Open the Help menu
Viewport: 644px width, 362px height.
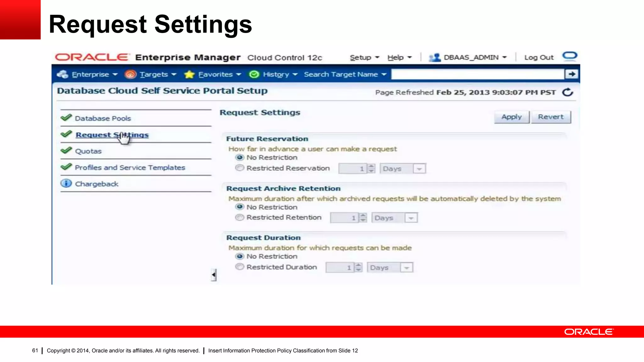coord(399,58)
